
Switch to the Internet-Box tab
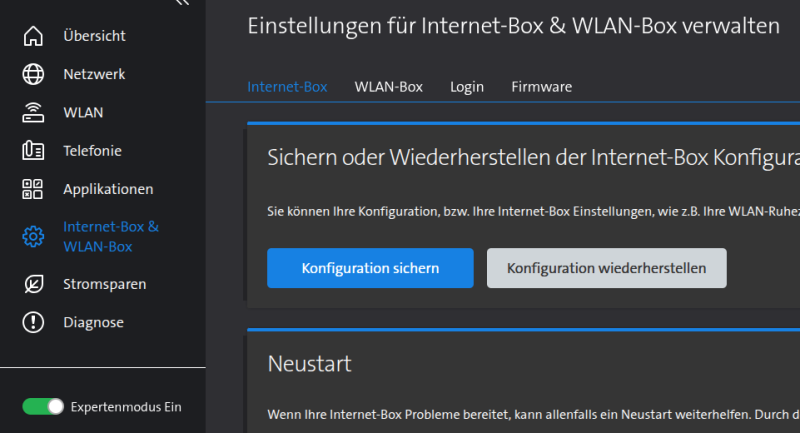click(287, 87)
